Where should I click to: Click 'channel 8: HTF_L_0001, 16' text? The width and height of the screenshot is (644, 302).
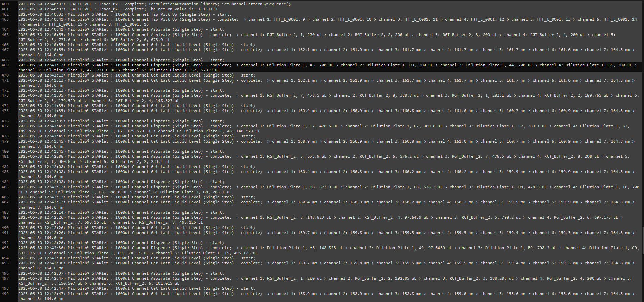(x=119, y=24)
